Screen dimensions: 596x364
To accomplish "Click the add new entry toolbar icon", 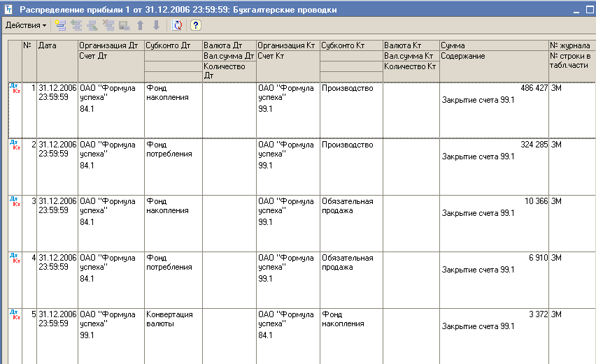I will (x=61, y=25).
